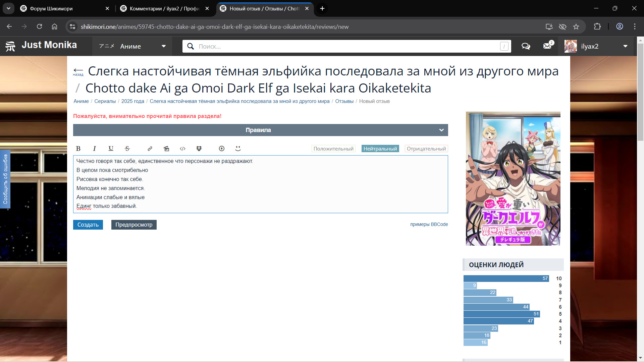The height and width of the screenshot is (362, 644).
Task: Click the upload file arrow icon
Action: click(x=221, y=148)
